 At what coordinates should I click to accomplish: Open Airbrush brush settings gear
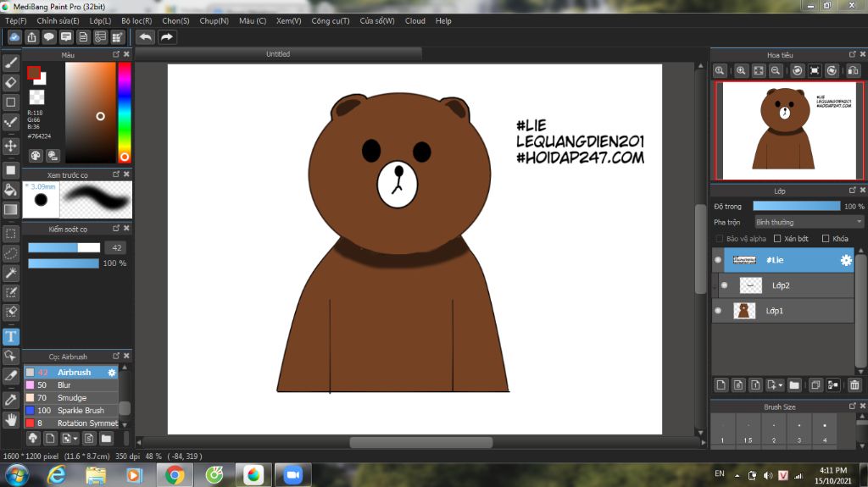point(112,373)
